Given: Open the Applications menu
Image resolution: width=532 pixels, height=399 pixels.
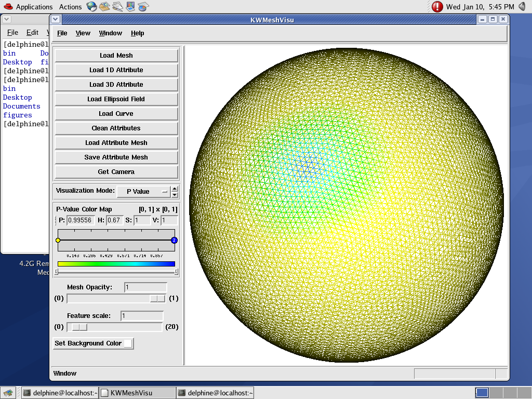Looking at the screenshot, I should pos(29,7).
